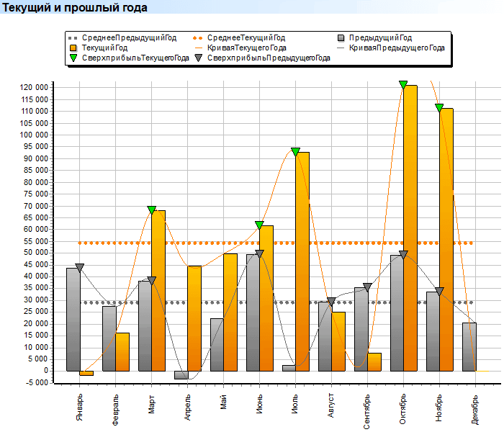Select the gray marker above the Август bar
This screenshot has width=504, height=432.
click(x=331, y=302)
